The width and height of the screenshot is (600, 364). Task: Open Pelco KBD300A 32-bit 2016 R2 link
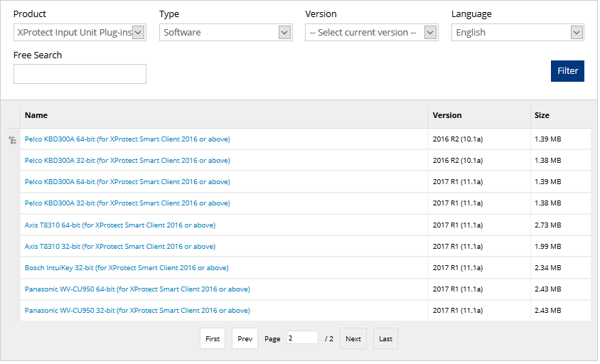point(127,161)
